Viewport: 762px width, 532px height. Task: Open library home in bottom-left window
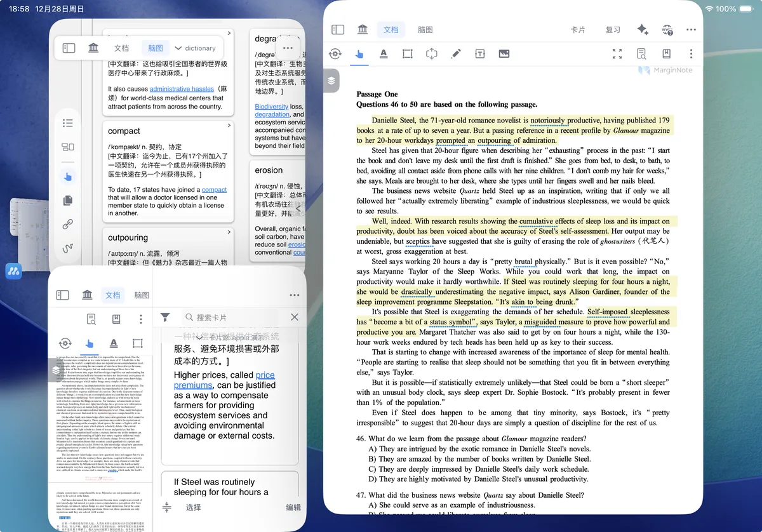point(87,295)
